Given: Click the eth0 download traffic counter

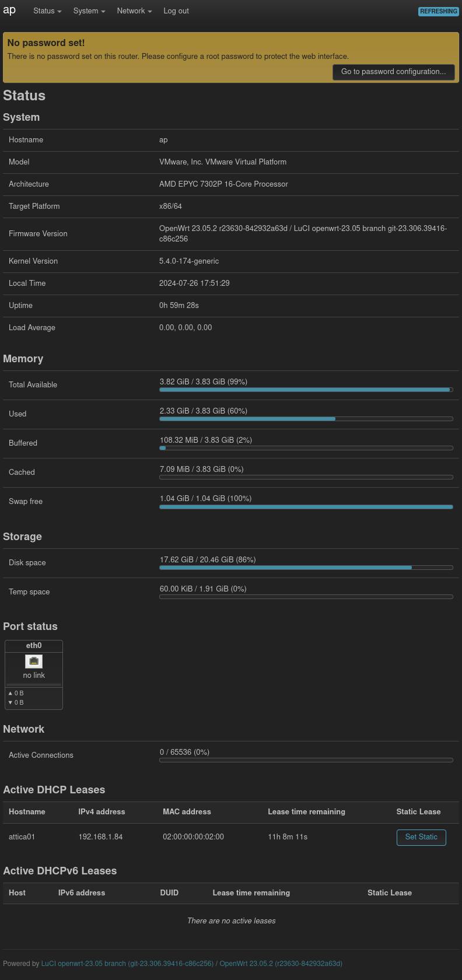Looking at the screenshot, I should [16, 703].
